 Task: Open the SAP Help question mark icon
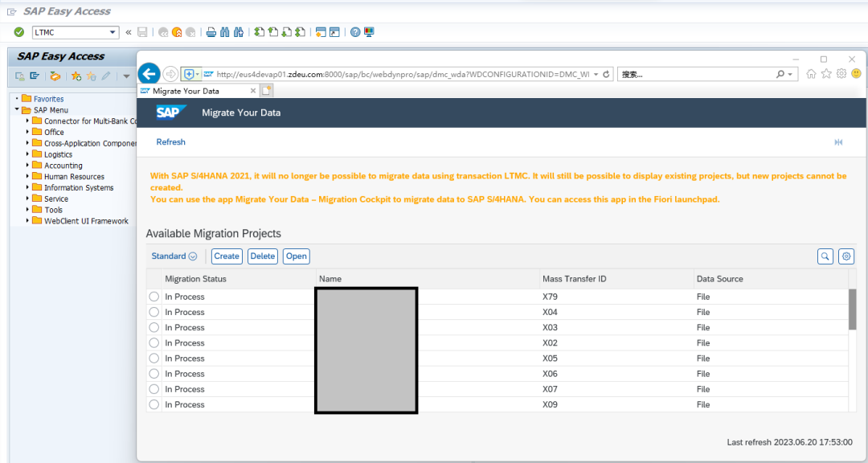(x=355, y=32)
